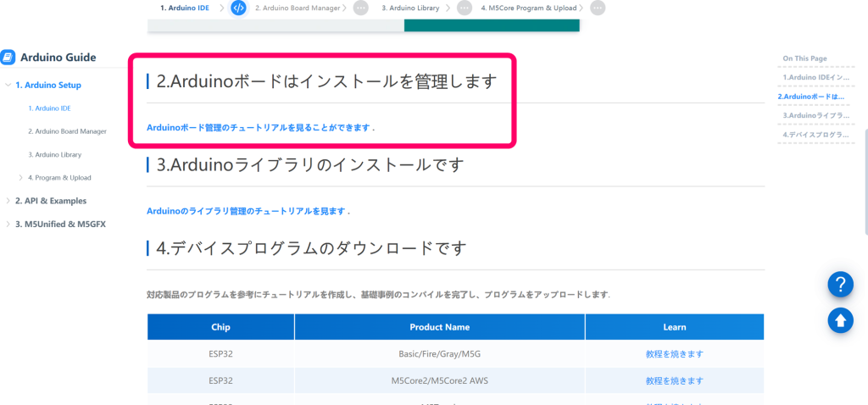Click the Arduino Guide book icon
868x405 pixels.
pos(8,57)
